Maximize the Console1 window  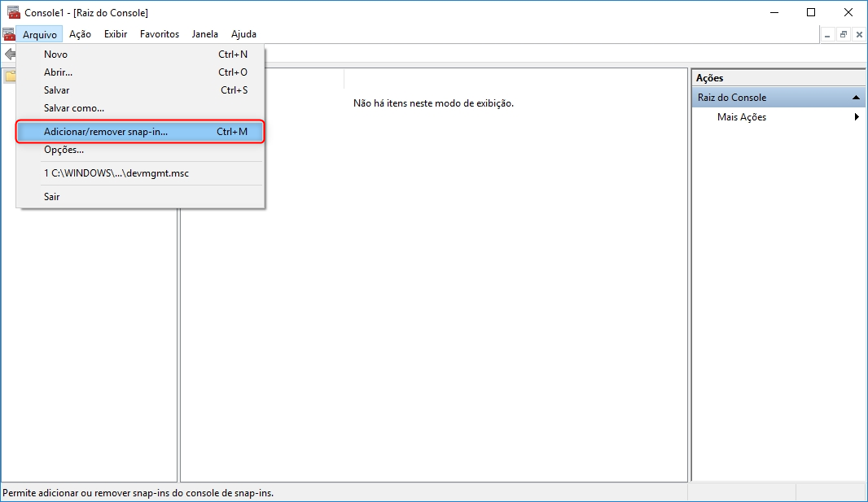[811, 12]
